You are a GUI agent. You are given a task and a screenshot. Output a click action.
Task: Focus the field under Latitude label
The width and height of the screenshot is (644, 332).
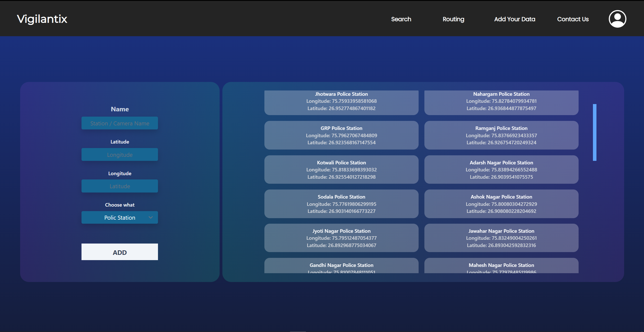(120, 155)
